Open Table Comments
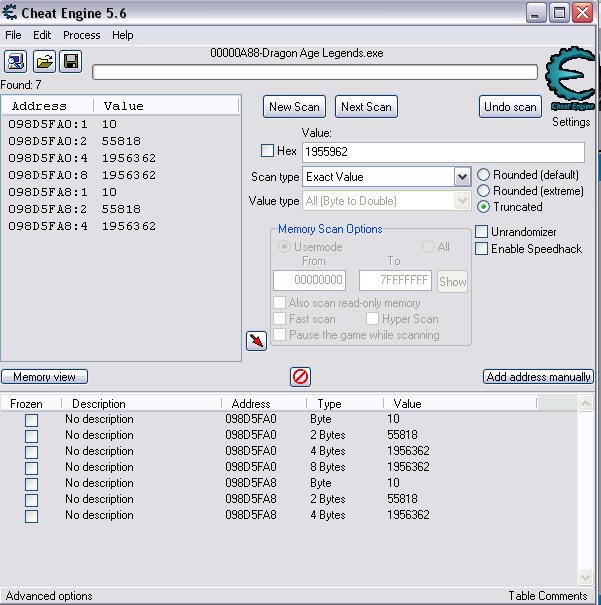 pos(547,596)
